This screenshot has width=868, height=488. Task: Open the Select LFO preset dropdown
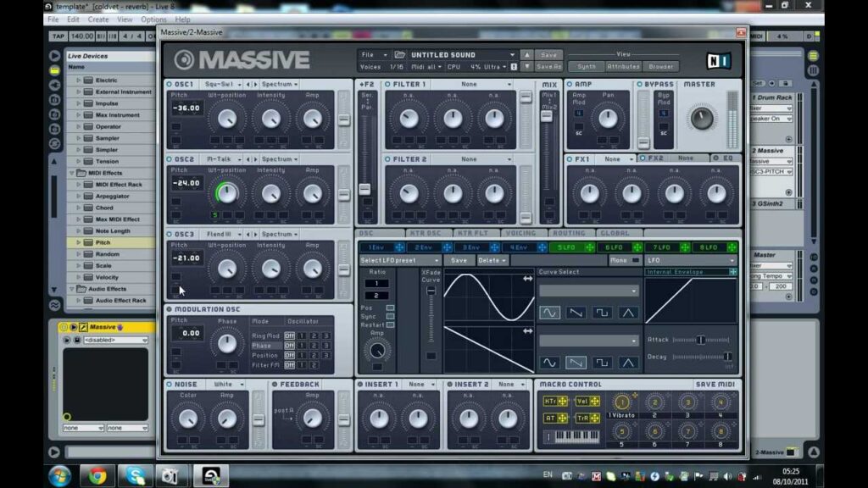click(395, 260)
